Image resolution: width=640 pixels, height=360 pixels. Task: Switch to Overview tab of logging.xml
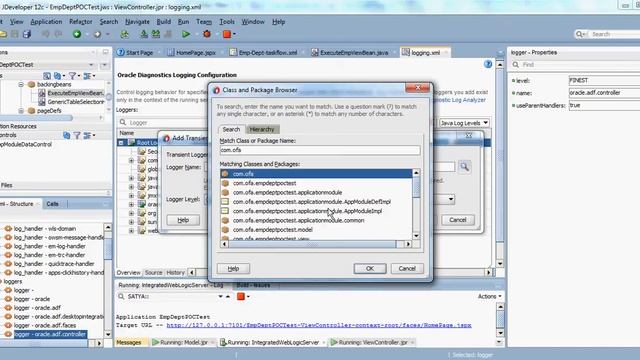(x=129, y=272)
